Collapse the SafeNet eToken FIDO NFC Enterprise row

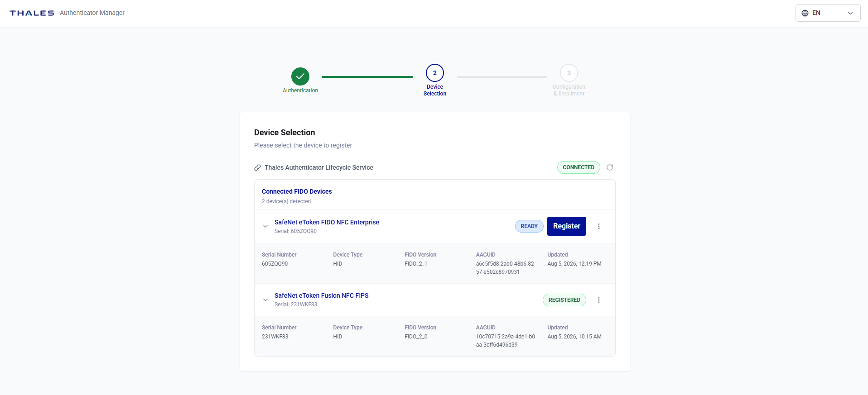pos(265,226)
